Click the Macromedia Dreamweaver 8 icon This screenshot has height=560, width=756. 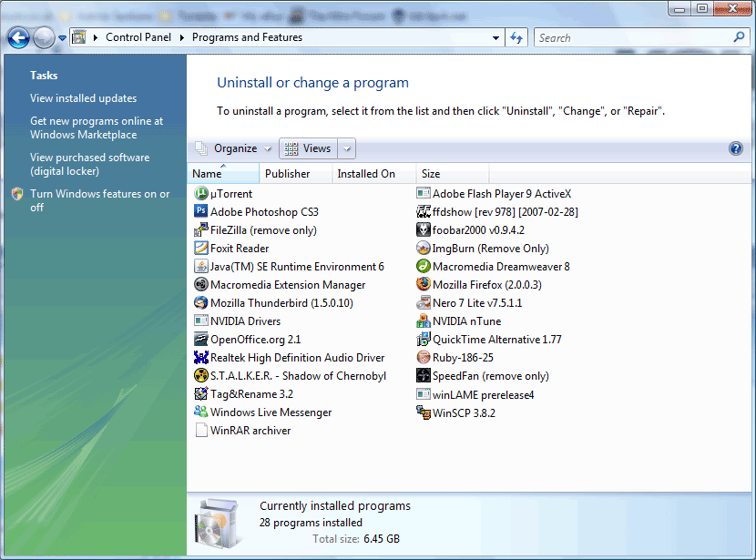pos(423,267)
